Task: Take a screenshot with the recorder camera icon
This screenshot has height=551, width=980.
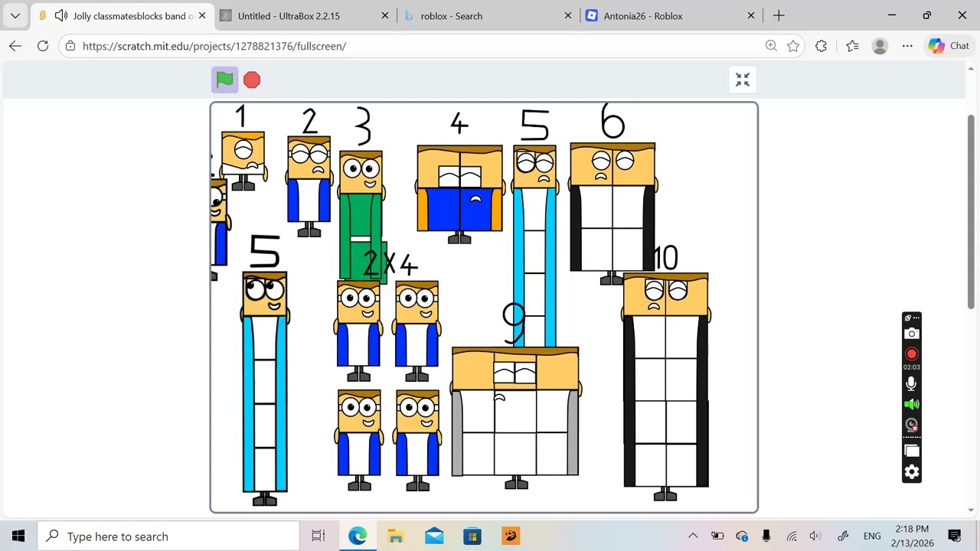Action: [911, 334]
